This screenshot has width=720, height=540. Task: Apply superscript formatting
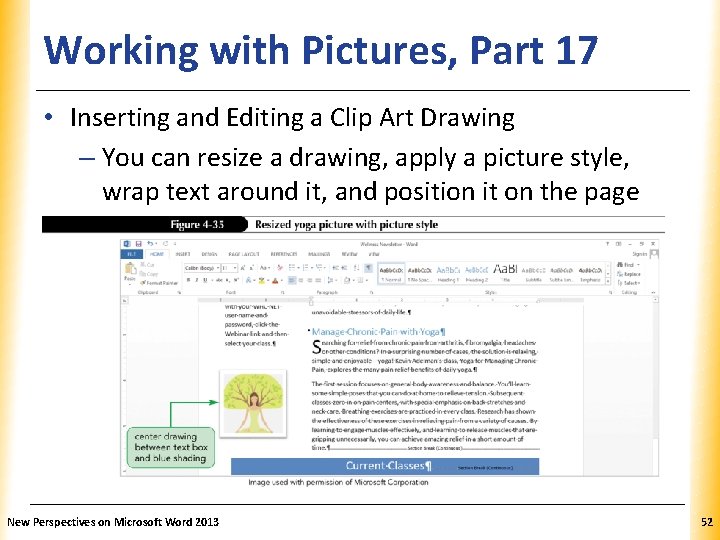point(236,280)
